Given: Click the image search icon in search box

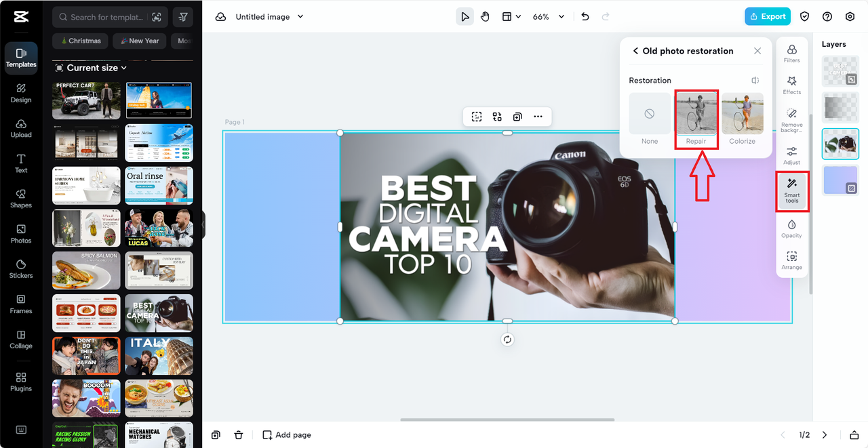Looking at the screenshot, I should (157, 17).
